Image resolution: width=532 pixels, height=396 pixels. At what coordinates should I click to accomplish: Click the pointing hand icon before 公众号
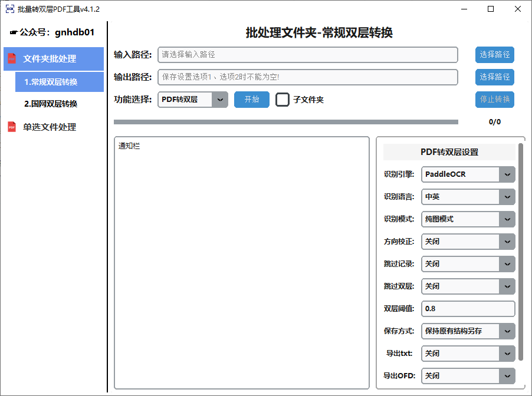[14, 32]
